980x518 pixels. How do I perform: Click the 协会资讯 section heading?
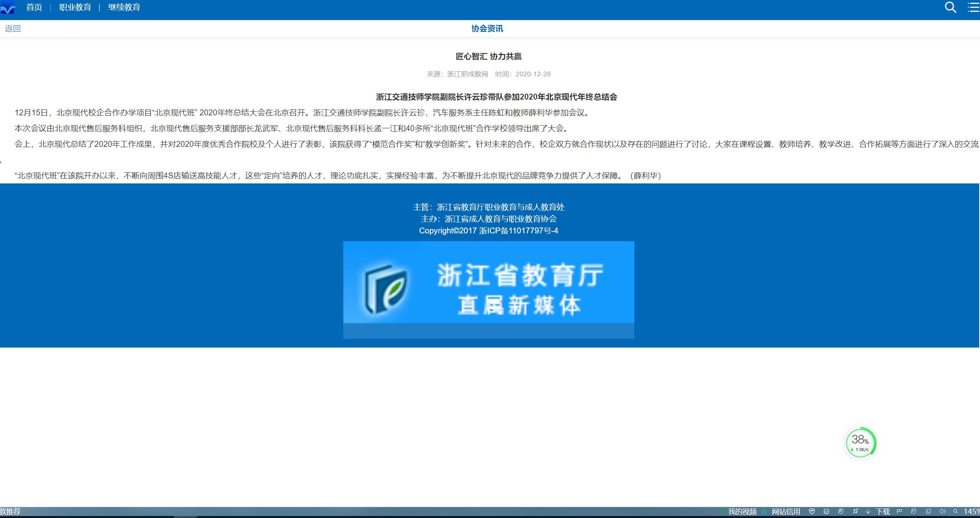[487, 28]
